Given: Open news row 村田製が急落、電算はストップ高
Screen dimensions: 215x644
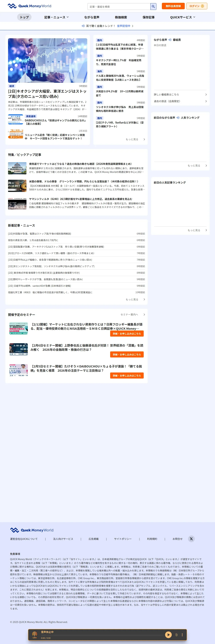Looking at the screenshot, I should coord(76,234).
